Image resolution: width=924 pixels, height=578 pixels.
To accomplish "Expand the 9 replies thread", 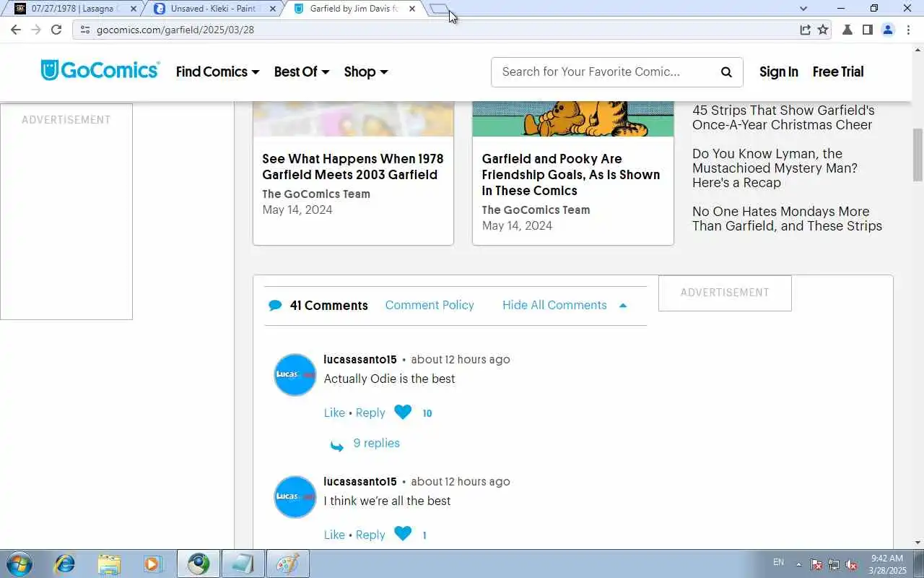I will (376, 443).
